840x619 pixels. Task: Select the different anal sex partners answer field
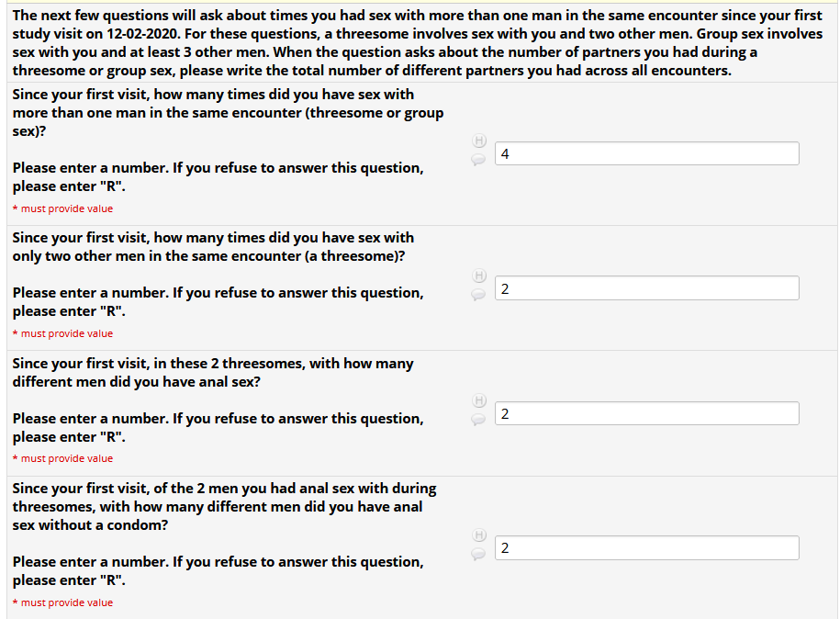click(646, 413)
